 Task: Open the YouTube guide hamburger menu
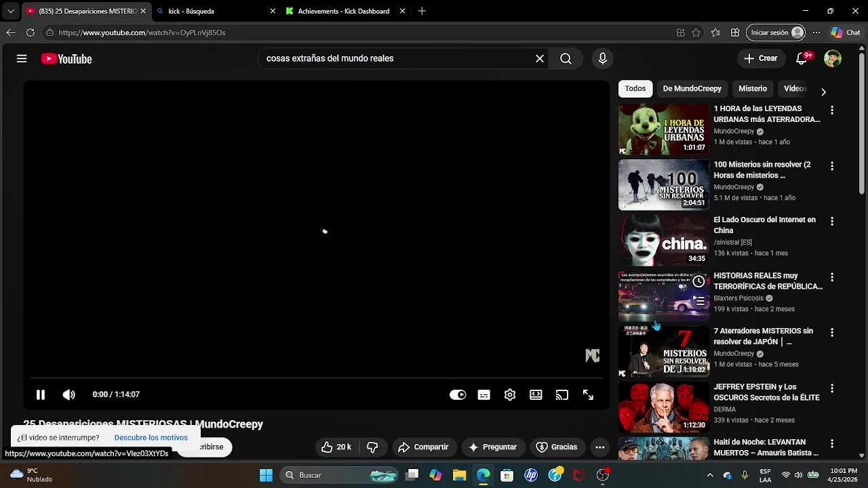click(22, 59)
